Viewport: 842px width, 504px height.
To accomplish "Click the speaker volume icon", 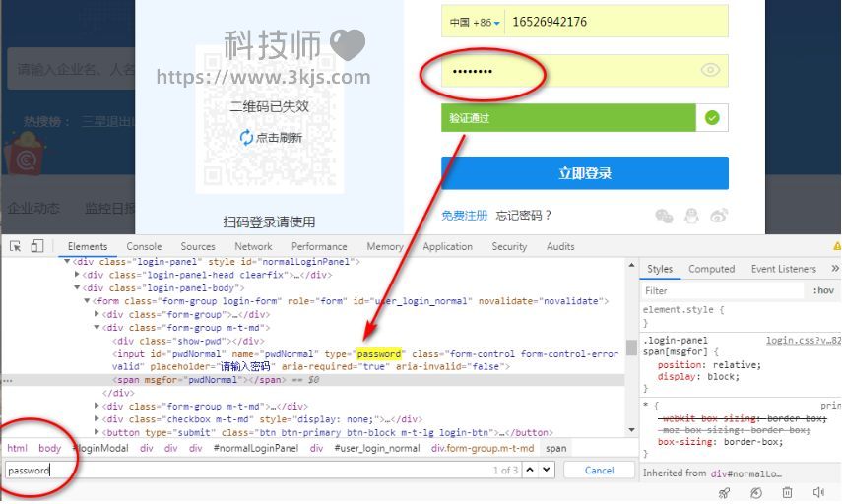I will coord(818,492).
